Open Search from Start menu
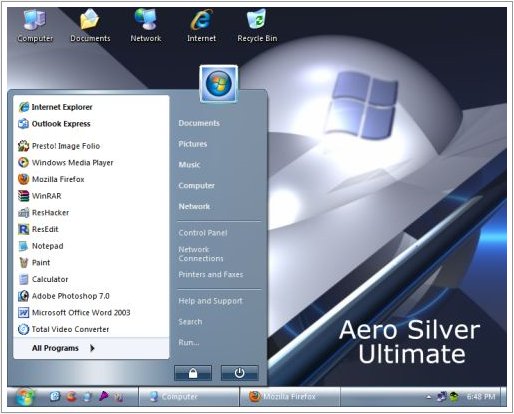Viewport: 514px width, 414px height. click(190, 322)
